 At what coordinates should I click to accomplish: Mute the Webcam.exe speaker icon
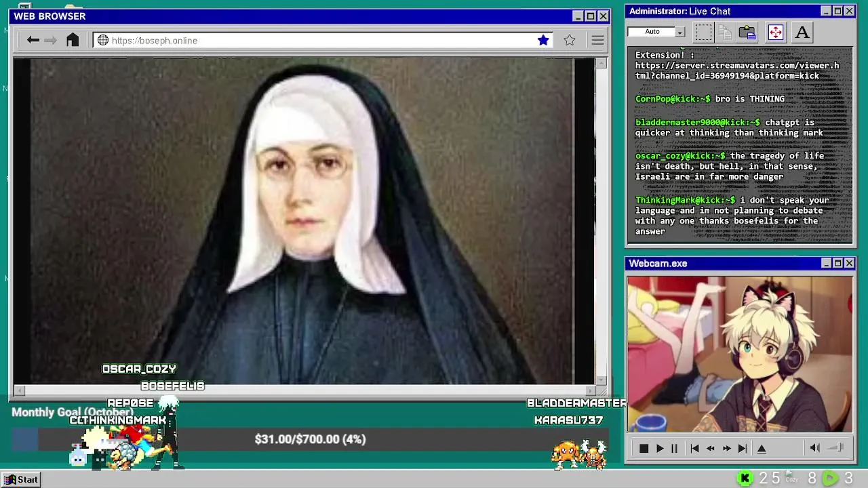pos(815,447)
